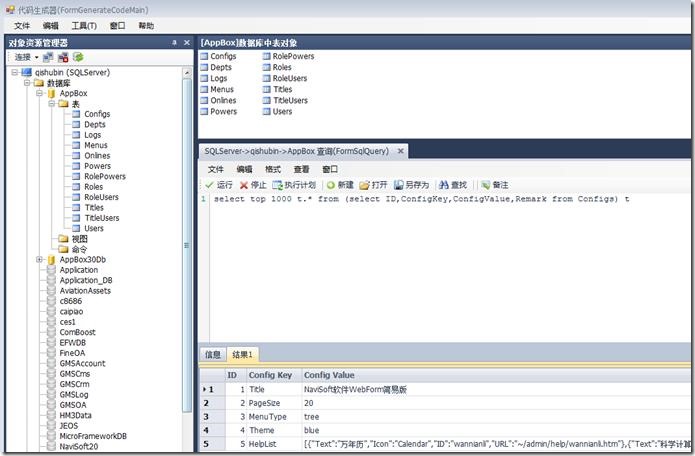Select the Logs table in the tree

click(x=93, y=135)
